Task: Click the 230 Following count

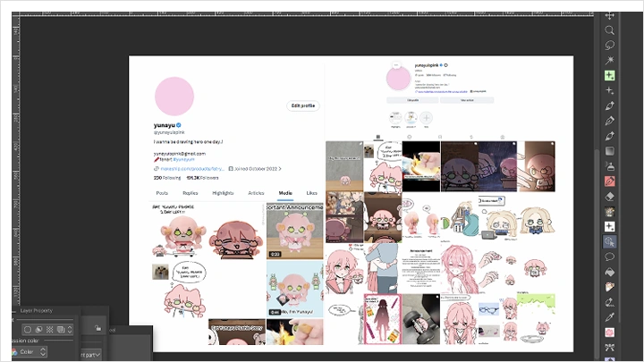Action: pos(166,178)
